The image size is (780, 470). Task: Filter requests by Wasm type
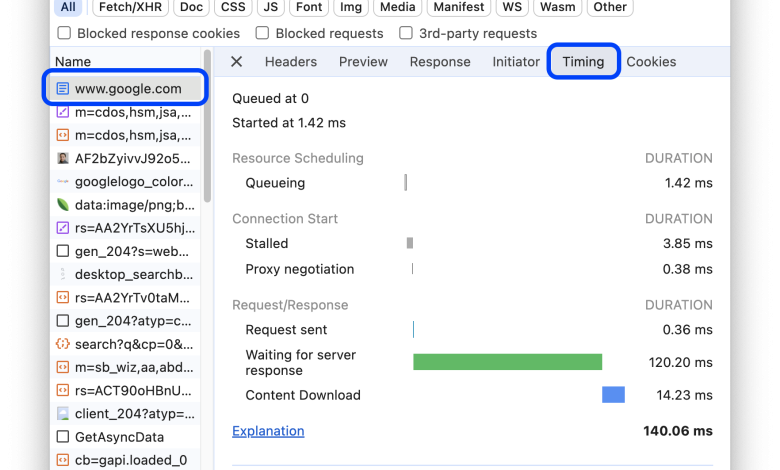coord(558,7)
